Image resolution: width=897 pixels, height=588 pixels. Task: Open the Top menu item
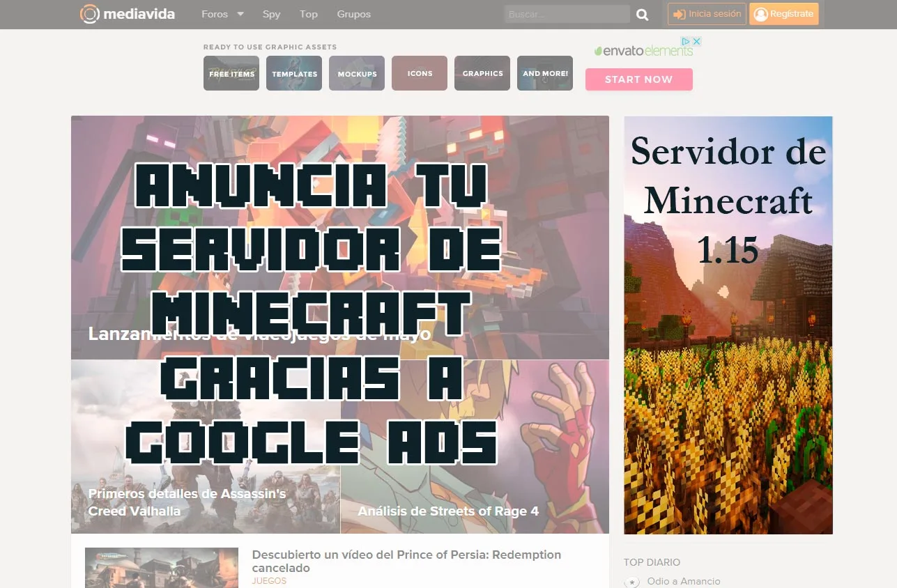coord(309,14)
